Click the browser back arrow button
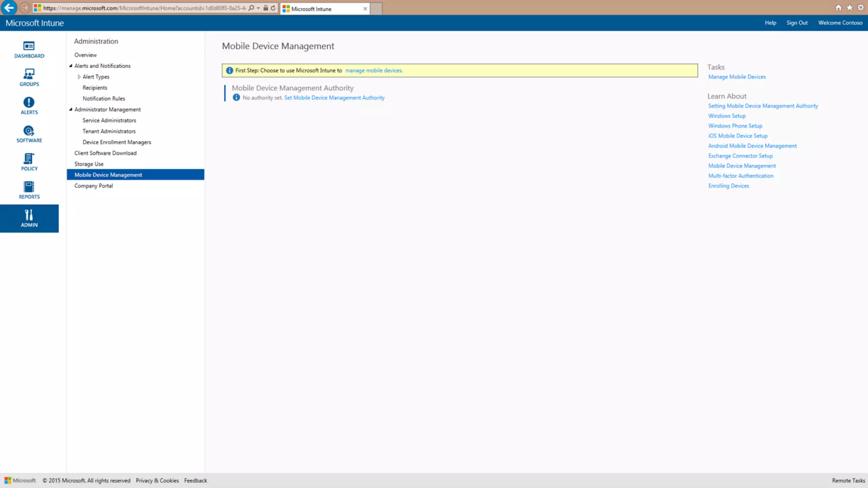This screenshot has height=488, width=868. 9,8
